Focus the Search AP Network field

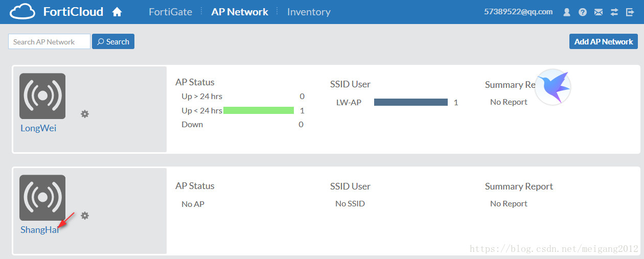(x=49, y=41)
